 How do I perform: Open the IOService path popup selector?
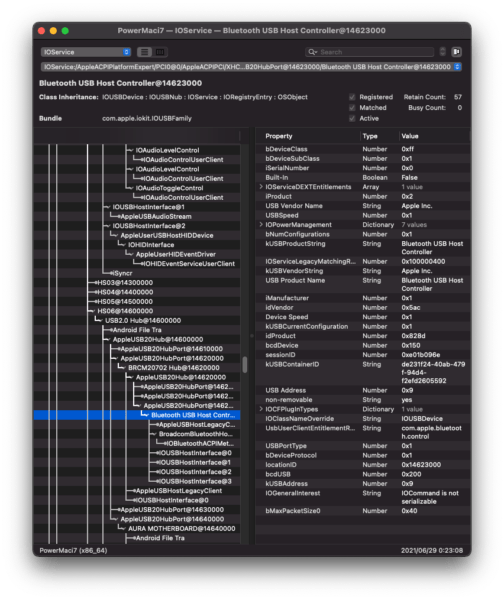[251, 67]
